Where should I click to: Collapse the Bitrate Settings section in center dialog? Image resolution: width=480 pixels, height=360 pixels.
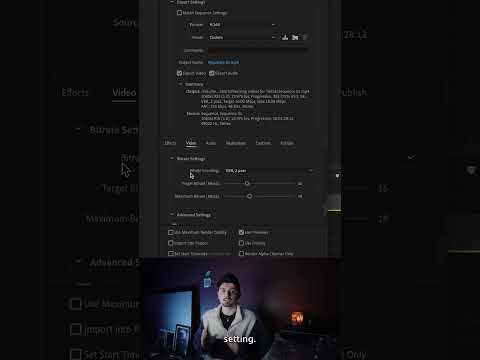[172, 159]
